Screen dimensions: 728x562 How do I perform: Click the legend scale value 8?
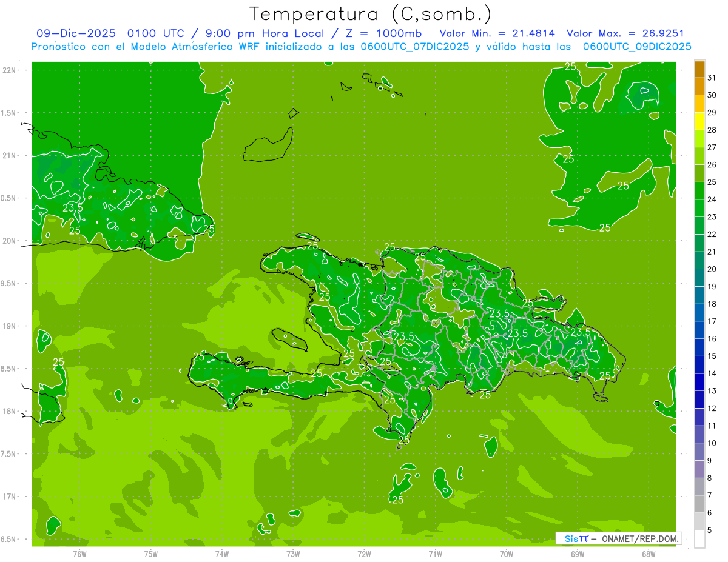coord(710,478)
